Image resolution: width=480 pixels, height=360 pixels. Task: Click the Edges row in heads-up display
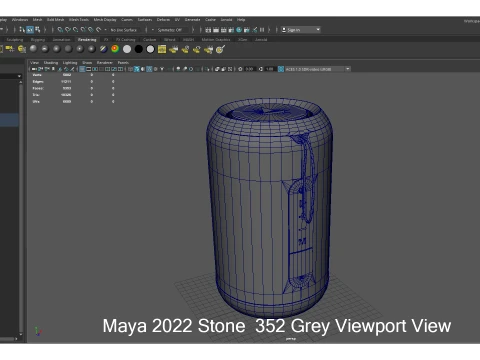point(73,82)
